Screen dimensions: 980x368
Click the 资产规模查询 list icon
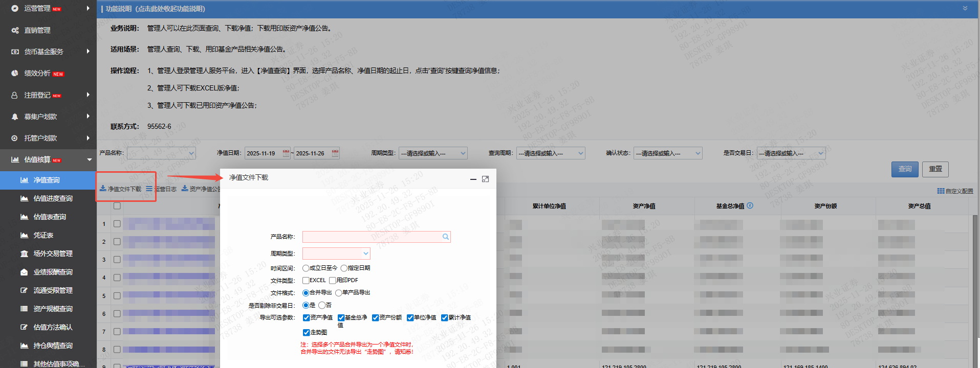(x=24, y=309)
